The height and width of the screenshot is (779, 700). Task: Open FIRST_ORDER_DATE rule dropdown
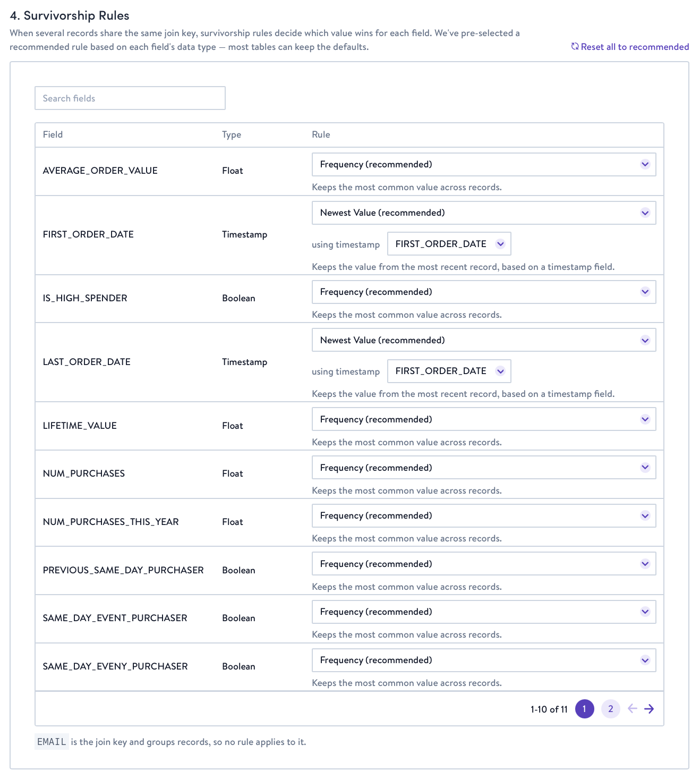click(x=484, y=213)
